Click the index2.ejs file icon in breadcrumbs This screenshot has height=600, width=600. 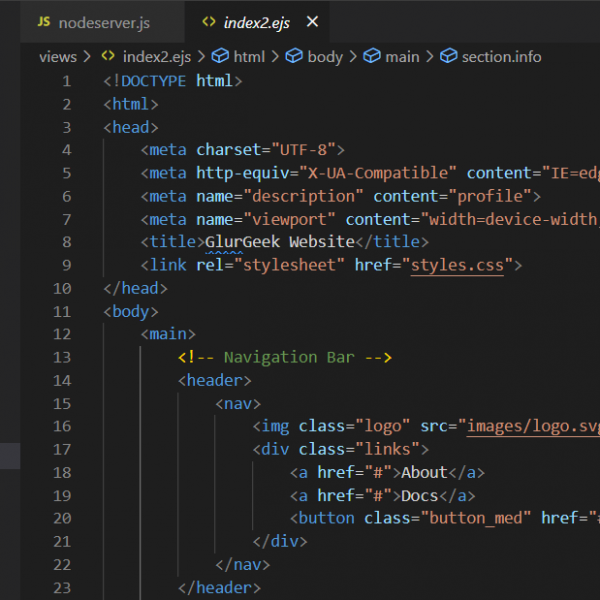pos(108,57)
